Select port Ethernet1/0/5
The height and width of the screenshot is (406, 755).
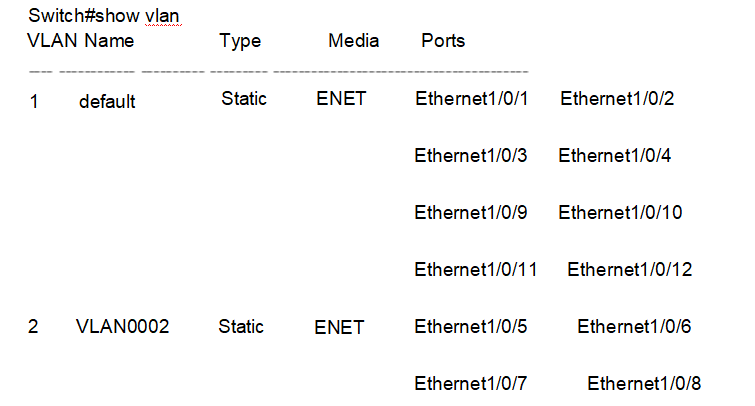pyautogui.click(x=470, y=326)
